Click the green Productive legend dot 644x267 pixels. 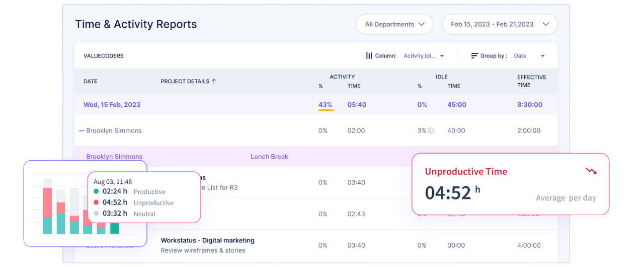96,191
